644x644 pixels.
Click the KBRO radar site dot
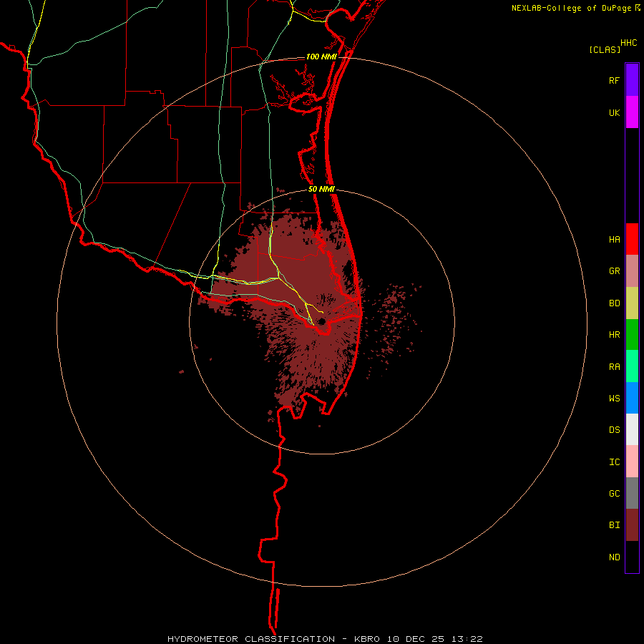(322, 321)
